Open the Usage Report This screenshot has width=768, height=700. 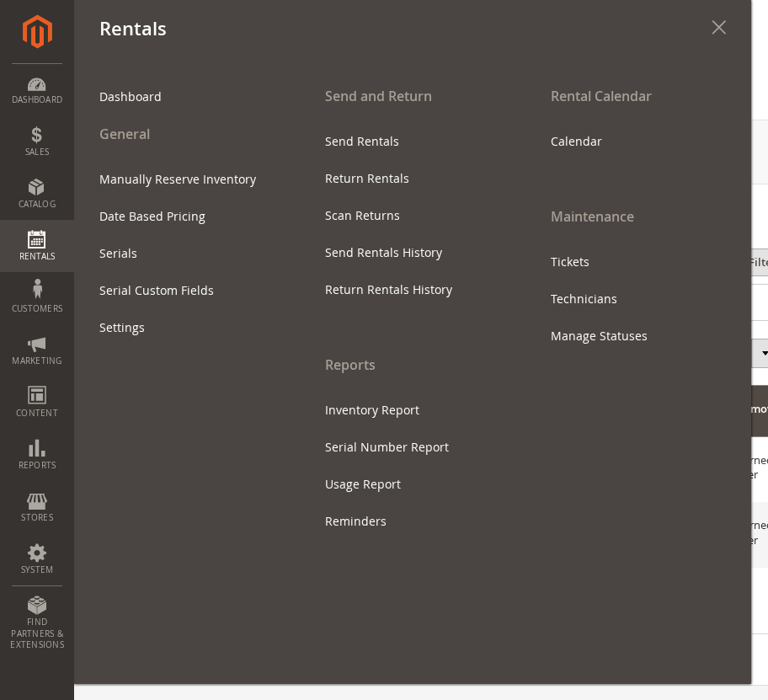point(363,484)
